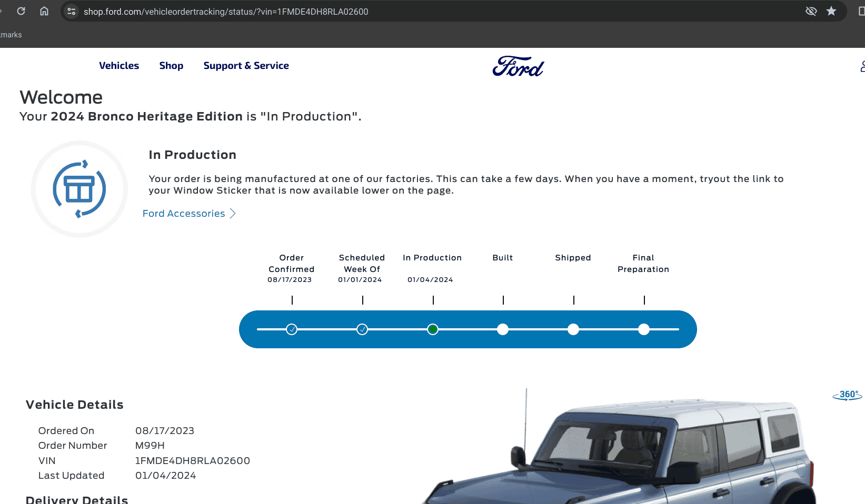865x504 pixels.
Task: Open the side panel icon in the browser toolbar
Action: point(861,11)
